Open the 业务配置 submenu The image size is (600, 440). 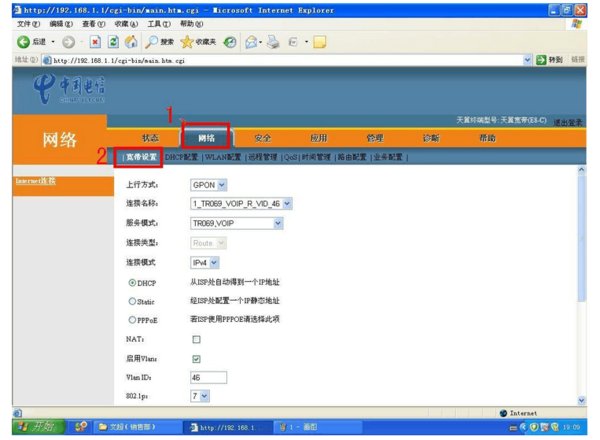click(388, 157)
